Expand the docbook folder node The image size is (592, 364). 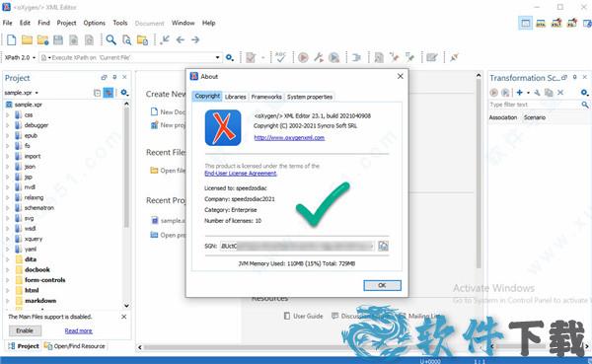tap(7, 269)
